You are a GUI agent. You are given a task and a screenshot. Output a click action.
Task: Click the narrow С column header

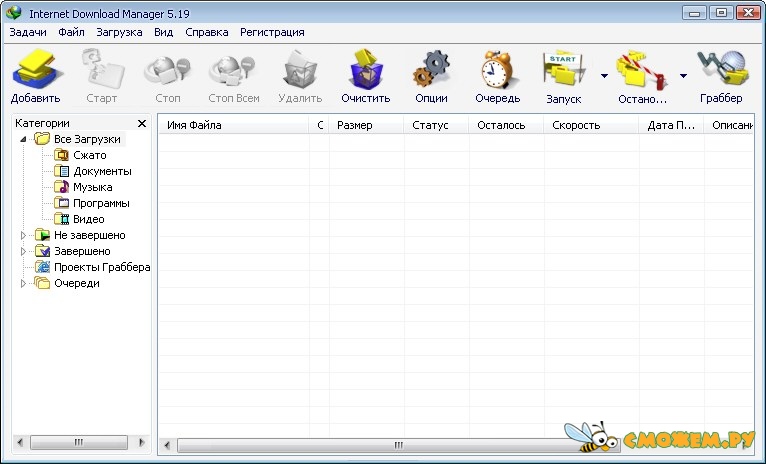(x=319, y=125)
